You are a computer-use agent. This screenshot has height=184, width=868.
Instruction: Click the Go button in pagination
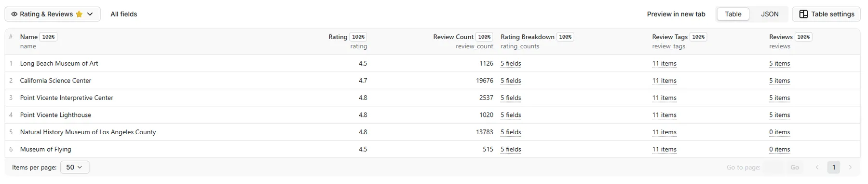point(795,167)
